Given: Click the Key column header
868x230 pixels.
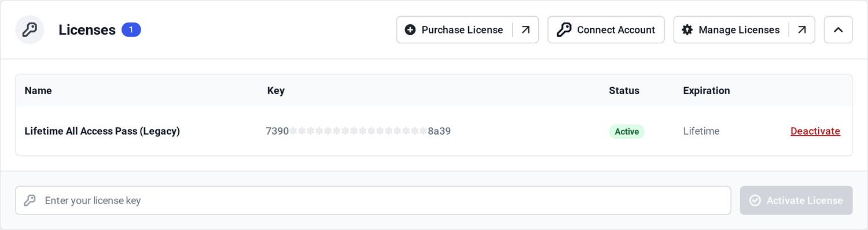Looking at the screenshot, I should click(276, 91).
